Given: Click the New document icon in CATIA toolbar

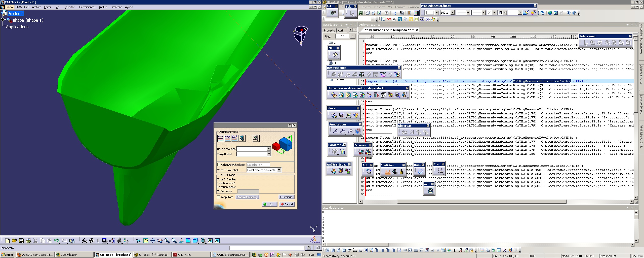Looking at the screenshot, I should (7, 241).
